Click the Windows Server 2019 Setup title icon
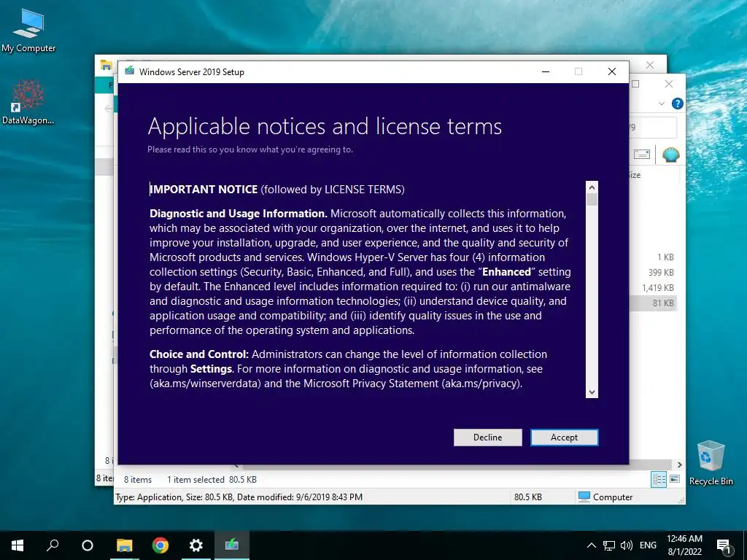 (x=130, y=71)
